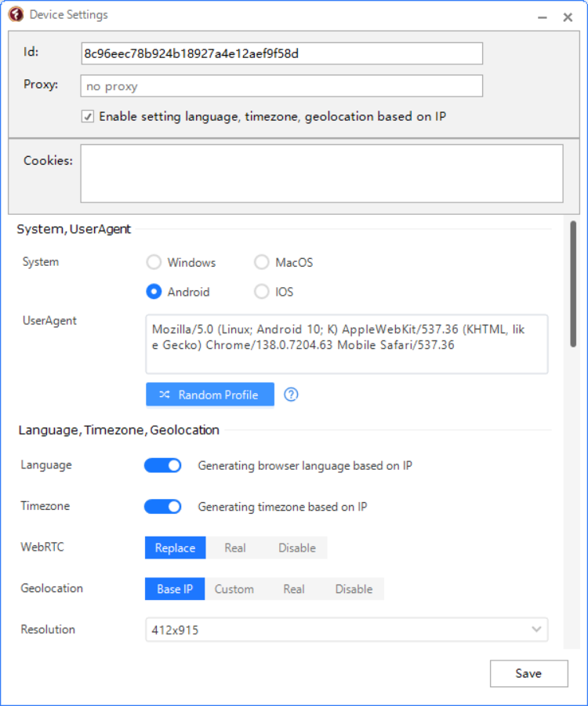Select the Android radio button

click(x=154, y=292)
